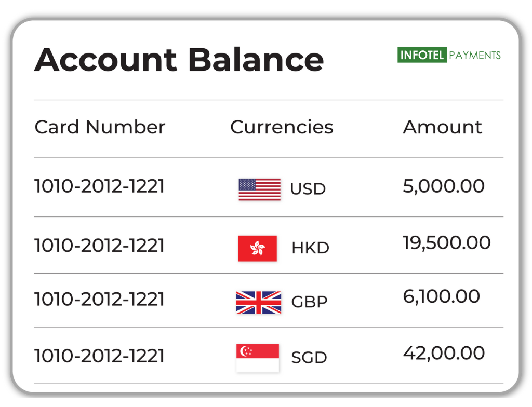This screenshot has width=532, height=407.
Task: Click the 19,500.00 HKD amount
Action: [447, 242]
